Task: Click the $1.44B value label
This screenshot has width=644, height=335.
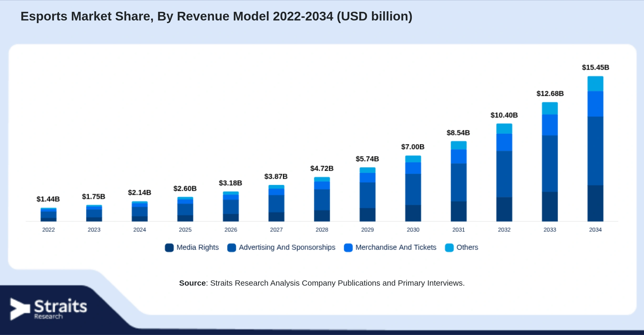Action: coord(48,199)
